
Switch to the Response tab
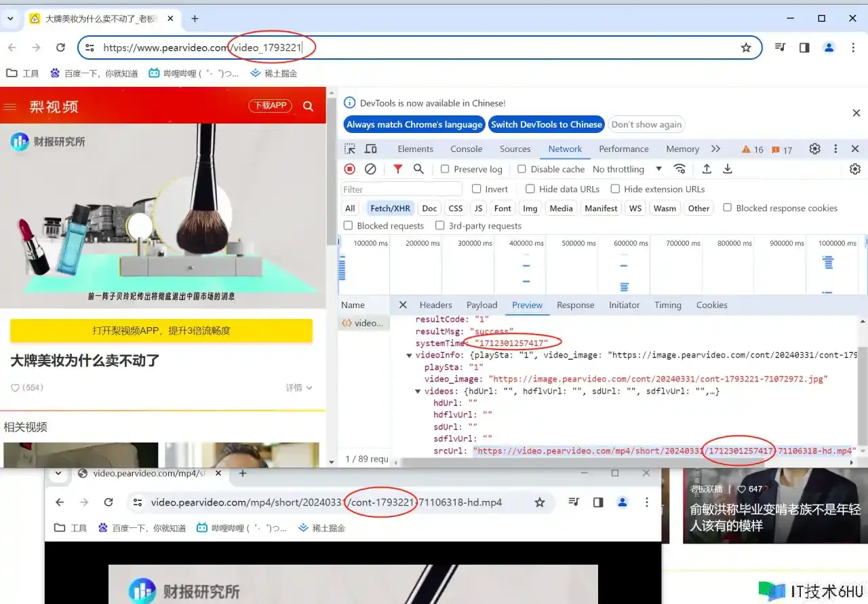point(575,305)
